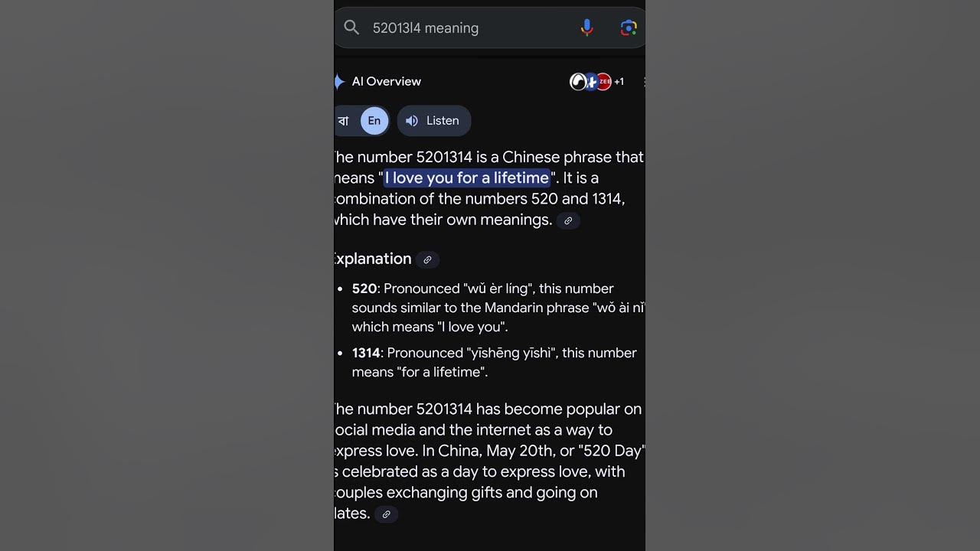This screenshot has width=980, height=551.
Task: Open link icon beside Explanation heading
Action: coord(427,259)
